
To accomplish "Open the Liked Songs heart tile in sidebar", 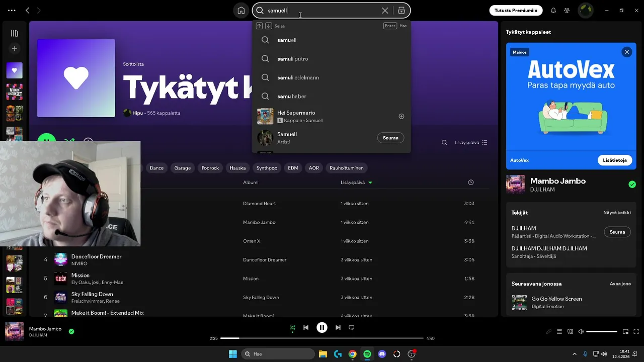I will [x=15, y=70].
